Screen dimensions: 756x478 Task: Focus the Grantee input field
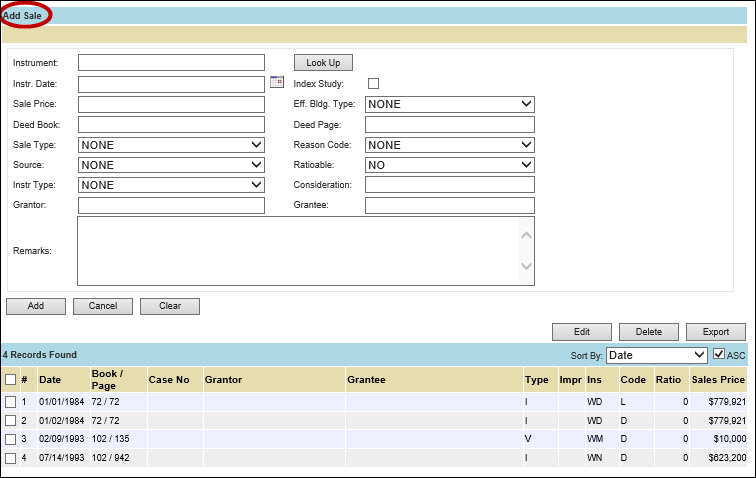click(450, 205)
